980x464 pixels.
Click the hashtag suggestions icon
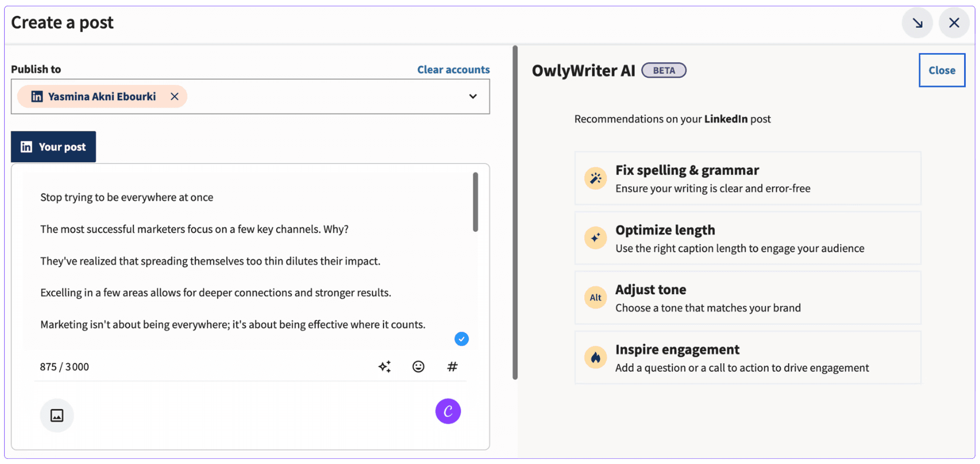(452, 366)
